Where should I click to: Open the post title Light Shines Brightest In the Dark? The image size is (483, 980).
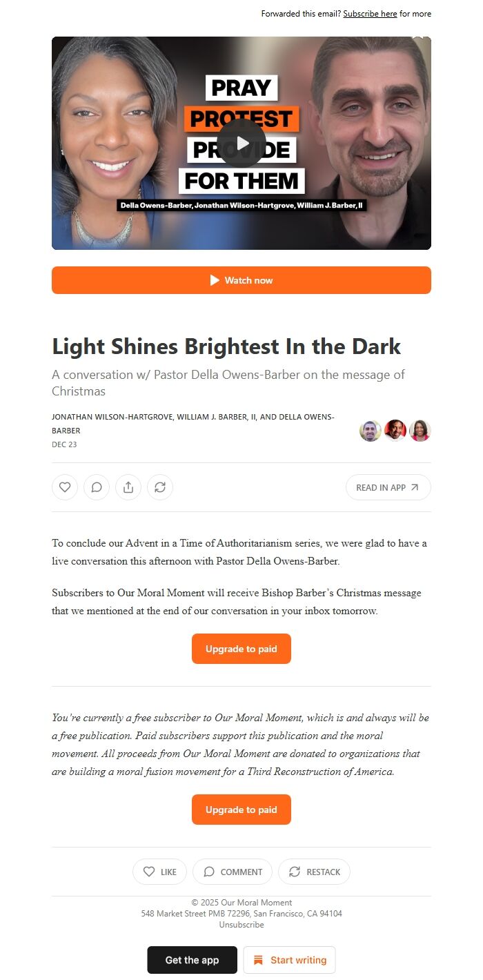point(226,346)
